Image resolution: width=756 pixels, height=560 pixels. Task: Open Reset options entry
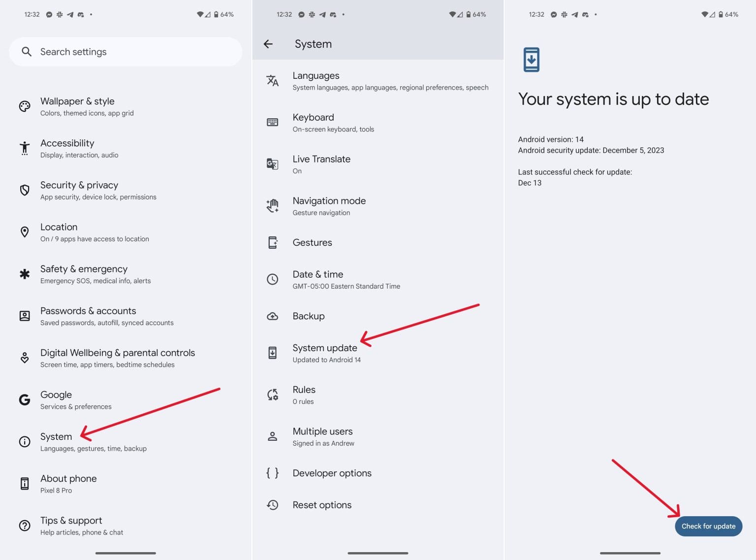point(322,505)
